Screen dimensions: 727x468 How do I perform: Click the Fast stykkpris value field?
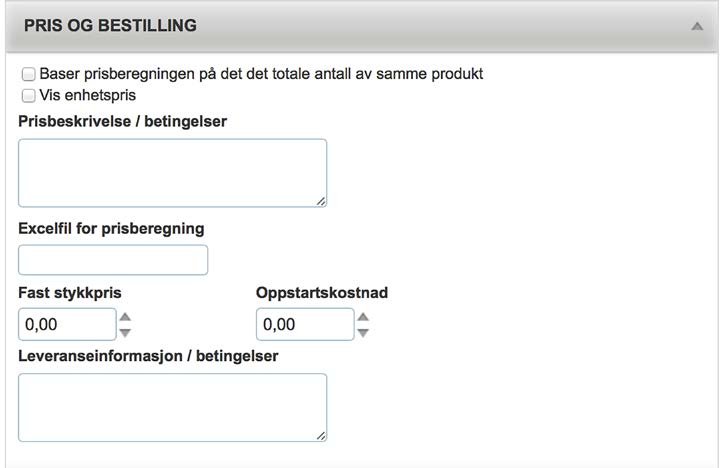67,324
